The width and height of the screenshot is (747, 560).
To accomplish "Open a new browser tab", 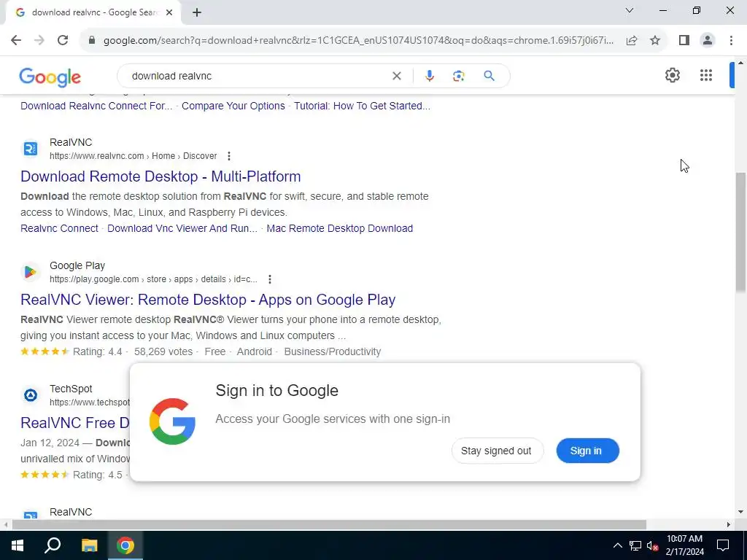I will [197, 12].
